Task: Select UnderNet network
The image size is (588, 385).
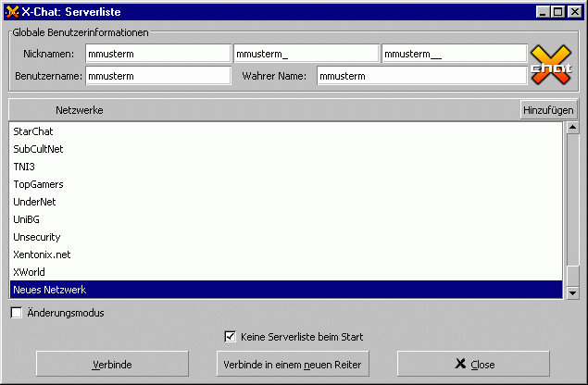Action: coord(286,202)
